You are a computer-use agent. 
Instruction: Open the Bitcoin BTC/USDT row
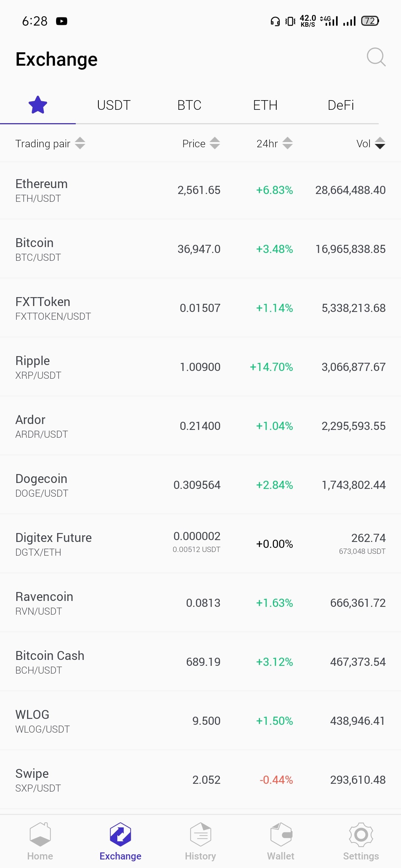[x=200, y=249]
